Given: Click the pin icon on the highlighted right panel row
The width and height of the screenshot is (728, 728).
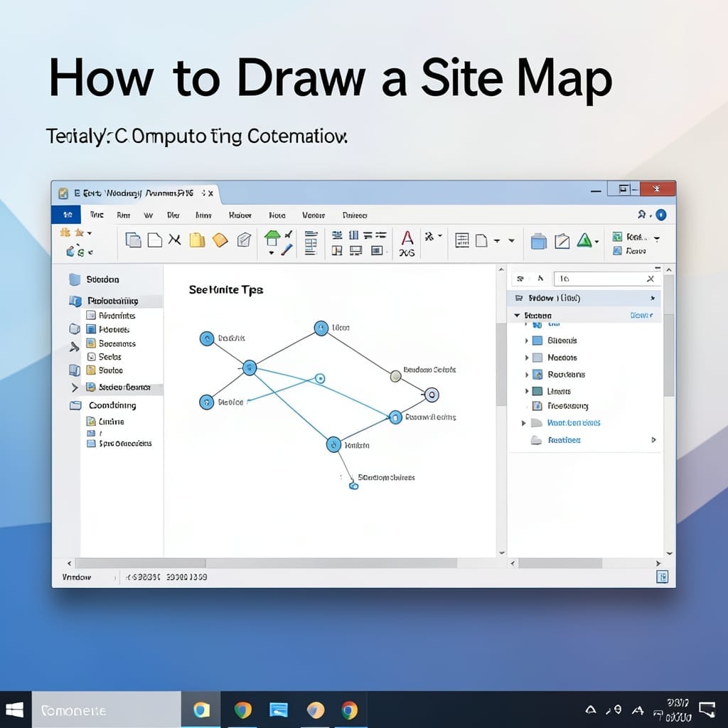Looking at the screenshot, I should pos(653,298).
